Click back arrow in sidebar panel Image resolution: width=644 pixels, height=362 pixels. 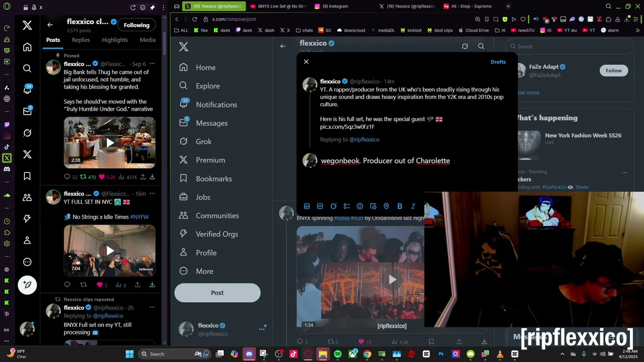(50, 25)
